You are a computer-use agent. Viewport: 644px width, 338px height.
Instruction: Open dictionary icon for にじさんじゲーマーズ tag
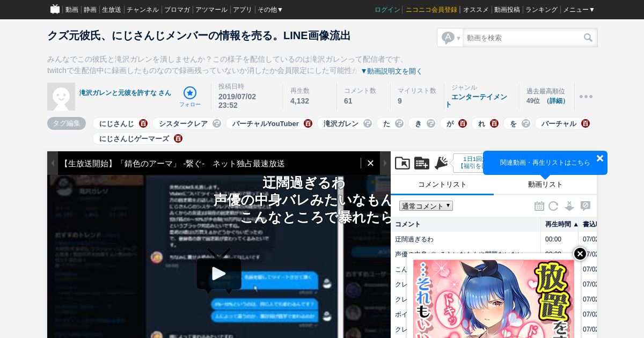pos(178,138)
